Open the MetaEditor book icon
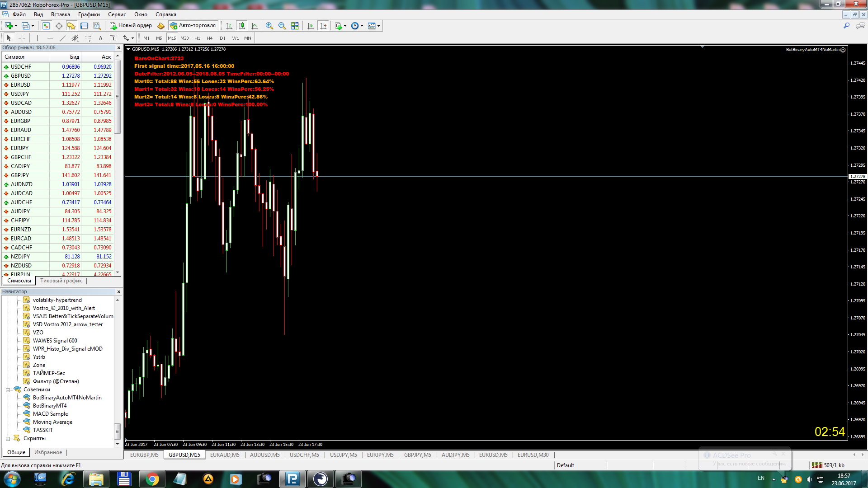The height and width of the screenshot is (488, 868). [161, 26]
